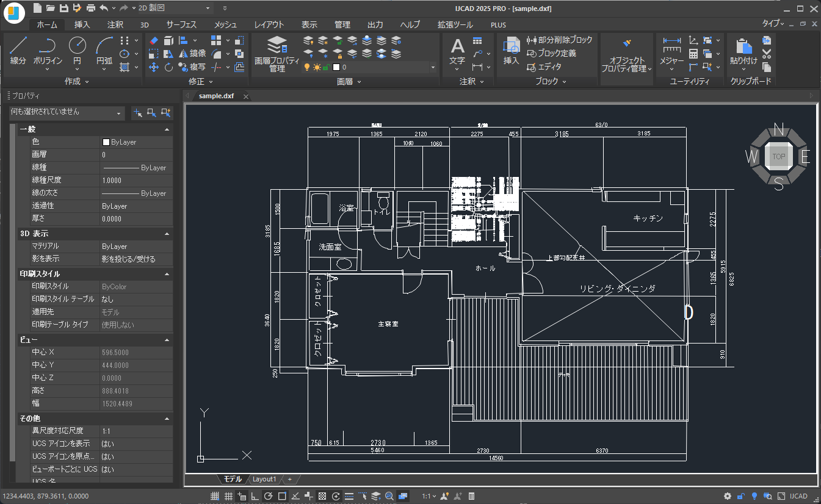821x504 pixels.
Task: Open the 注釈 ribbon tab
Action: coord(115,24)
